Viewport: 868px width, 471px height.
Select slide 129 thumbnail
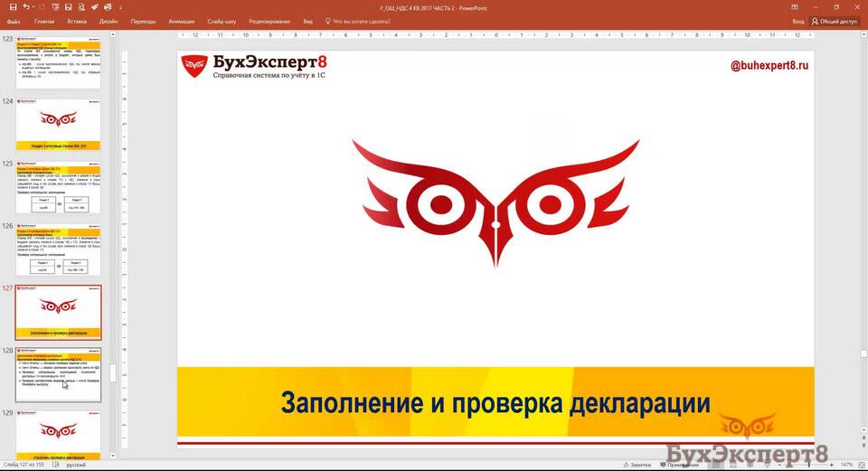(x=58, y=435)
